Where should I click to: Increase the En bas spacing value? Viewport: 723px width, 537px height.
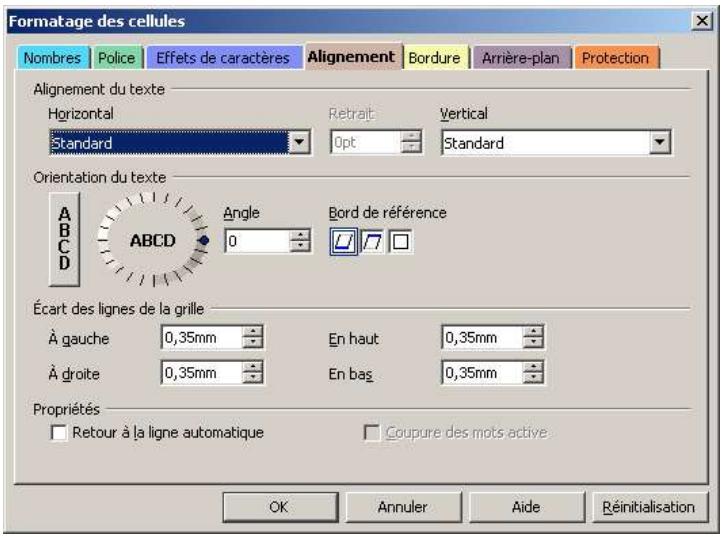(533, 366)
